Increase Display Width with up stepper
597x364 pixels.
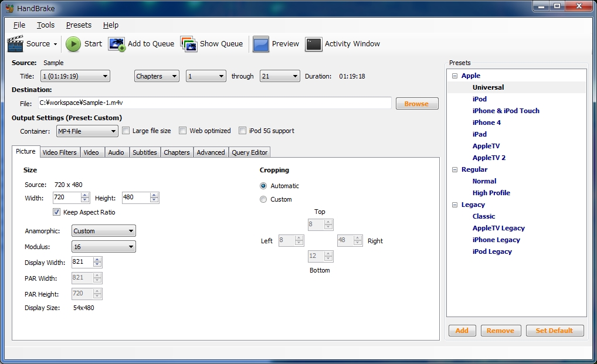[97, 260]
